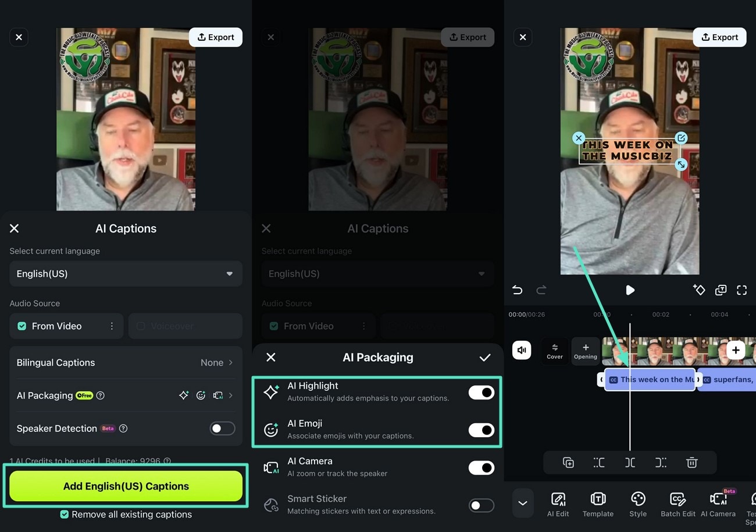The width and height of the screenshot is (756, 532).
Task: Collapse the bottom toolbar with the chevron
Action: pos(523,504)
